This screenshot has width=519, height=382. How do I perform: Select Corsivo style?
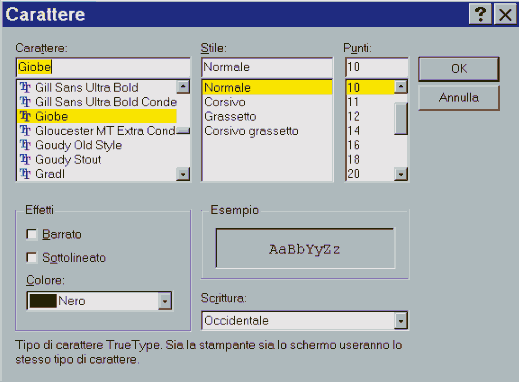point(267,102)
